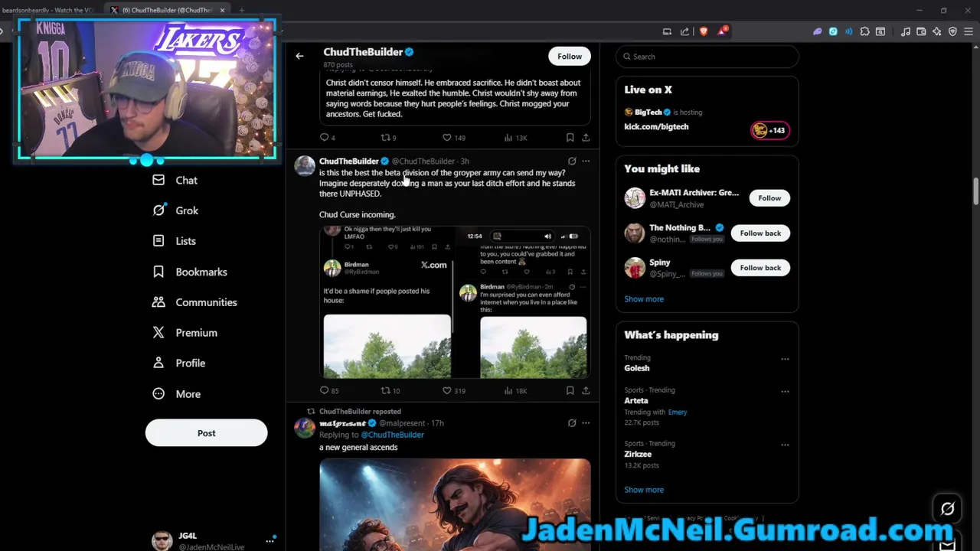Open Chat from the sidebar
This screenshot has width=980, height=551.
(175, 181)
